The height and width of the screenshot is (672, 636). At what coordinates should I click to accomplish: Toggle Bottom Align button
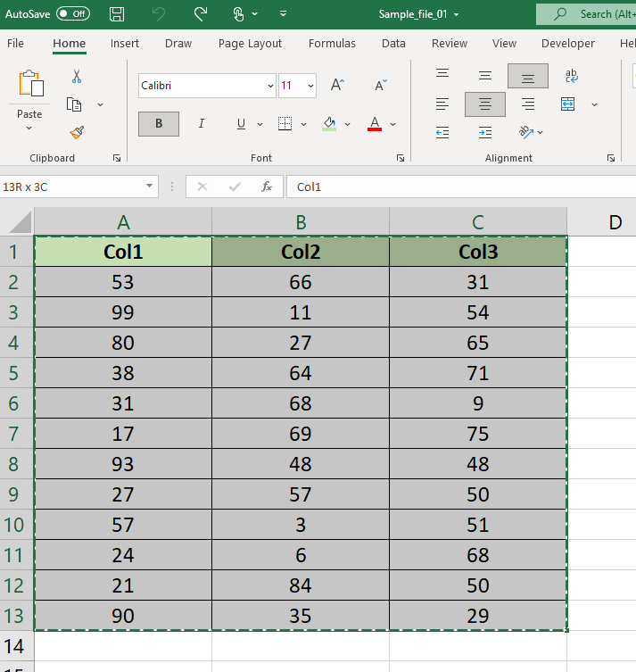pyautogui.click(x=528, y=76)
